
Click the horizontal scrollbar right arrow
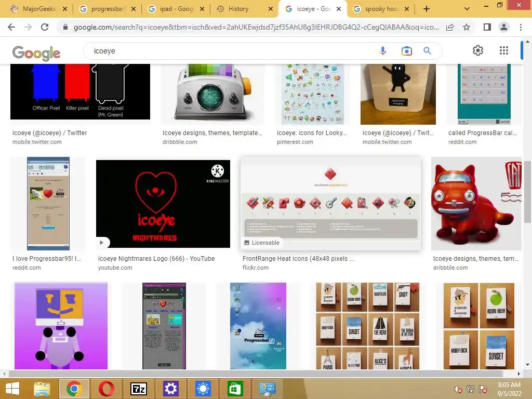click(x=518, y=374)
